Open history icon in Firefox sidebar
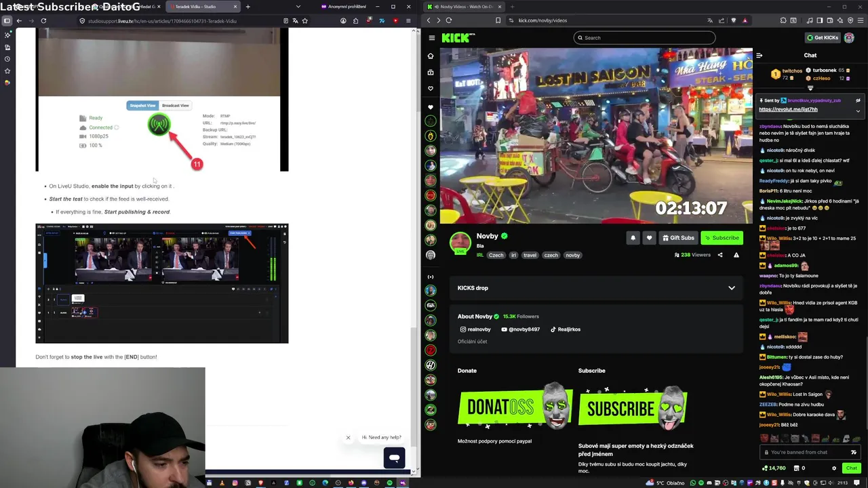 [x=7, y=59]
